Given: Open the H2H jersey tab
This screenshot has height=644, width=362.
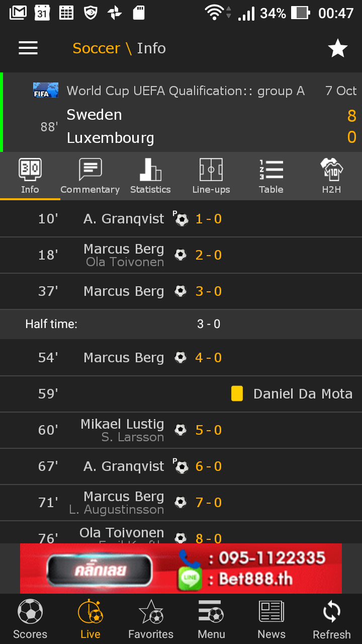Looking at the screenshot, I should [331, 176].
